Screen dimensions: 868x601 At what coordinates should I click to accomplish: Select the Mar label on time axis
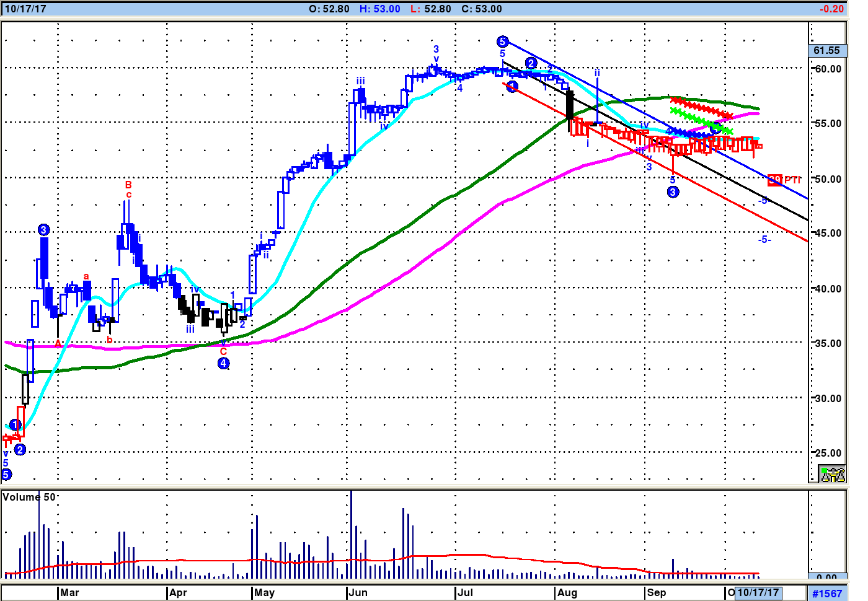(69, 592)
